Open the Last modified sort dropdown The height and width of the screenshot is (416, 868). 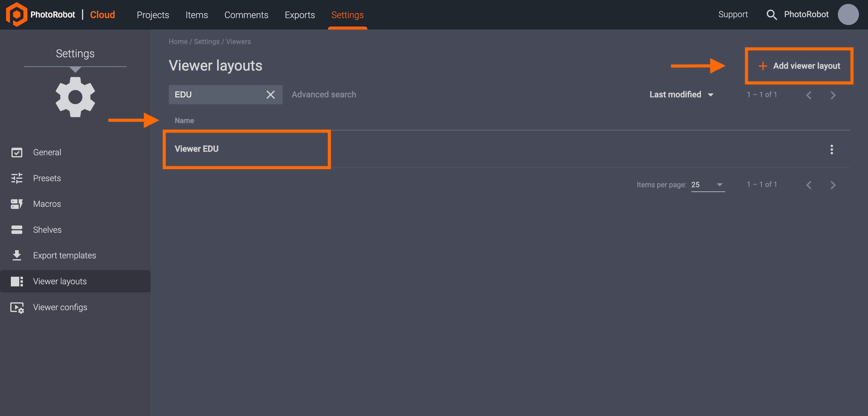(682, 94)
